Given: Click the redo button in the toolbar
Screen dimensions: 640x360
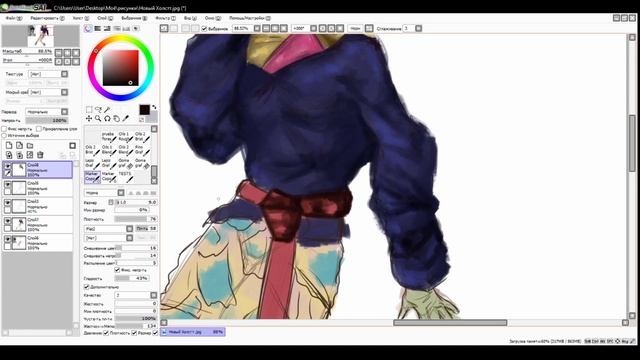Looking at the screenshot, I should [x=174, y=28].
